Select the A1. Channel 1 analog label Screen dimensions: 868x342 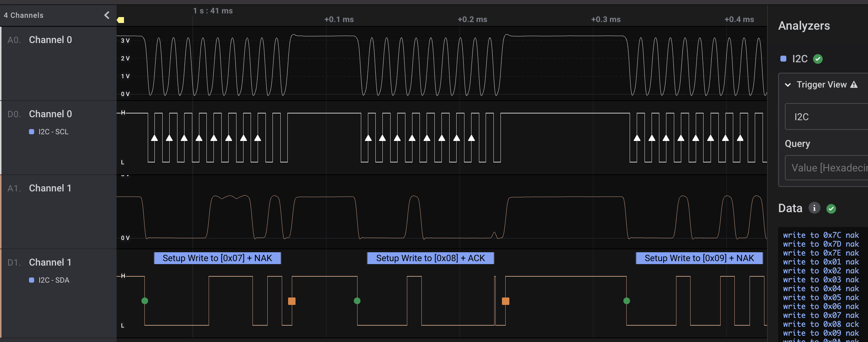(x=39, y=188)
